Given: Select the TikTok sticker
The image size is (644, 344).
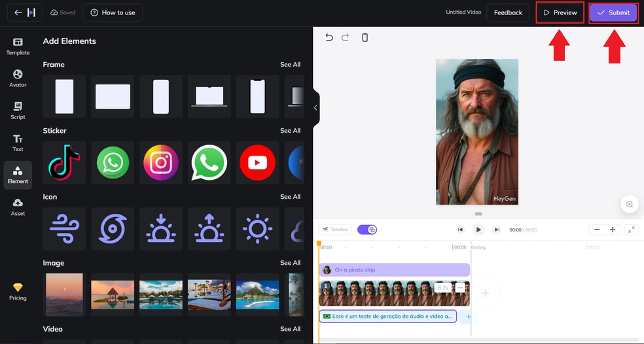Looking at the screenshot, I should tap(64, 163).
